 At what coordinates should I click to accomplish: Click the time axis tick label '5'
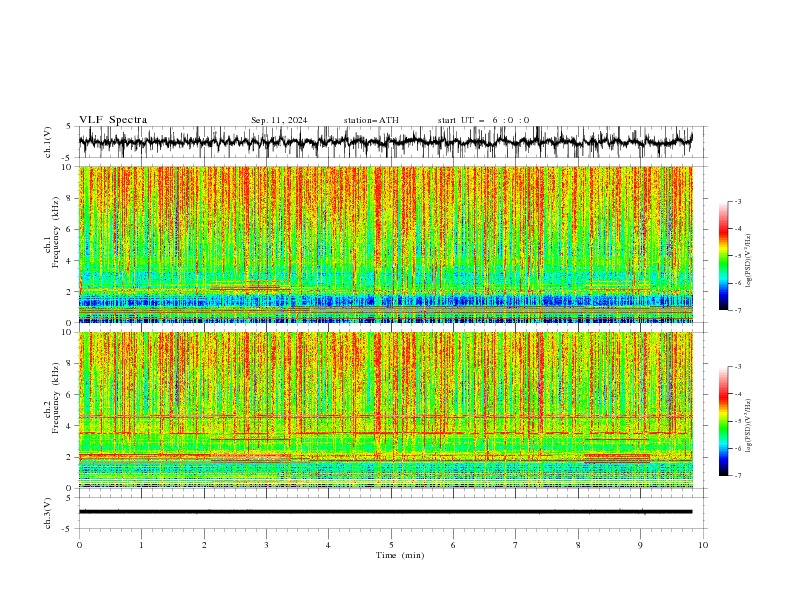click(x=391, y=545)
